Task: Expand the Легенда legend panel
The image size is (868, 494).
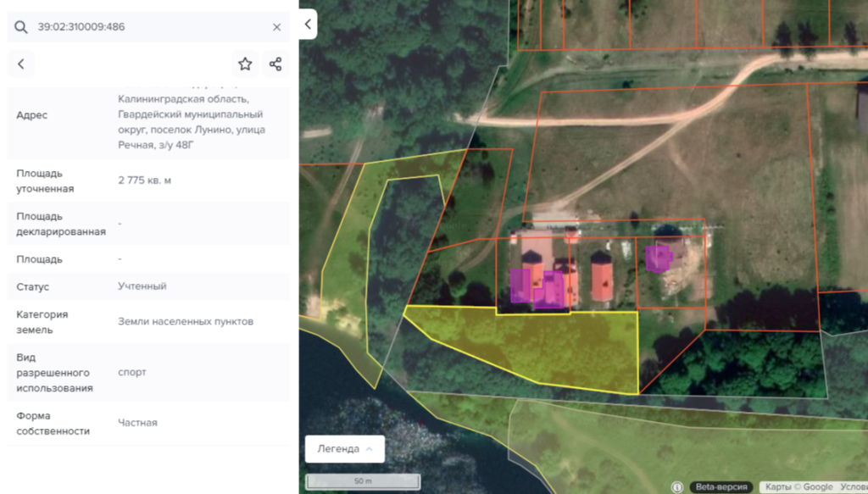Action: (344, 448)
